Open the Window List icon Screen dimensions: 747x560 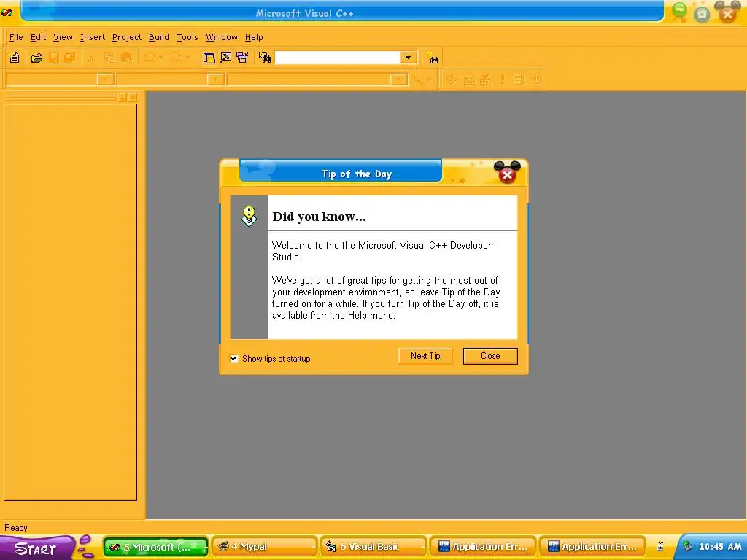(242, 58)
